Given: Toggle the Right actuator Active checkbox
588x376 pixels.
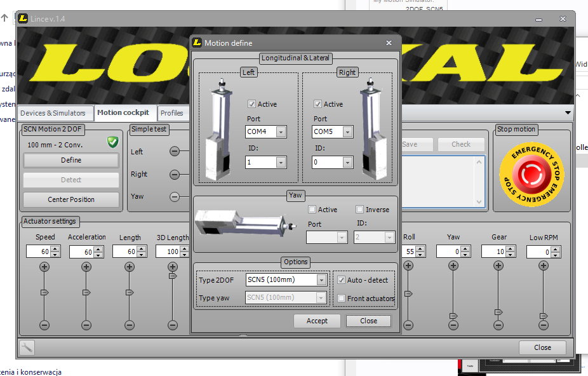Looking at the screenshot, I should pyautogui.click(x=317, y=104).
